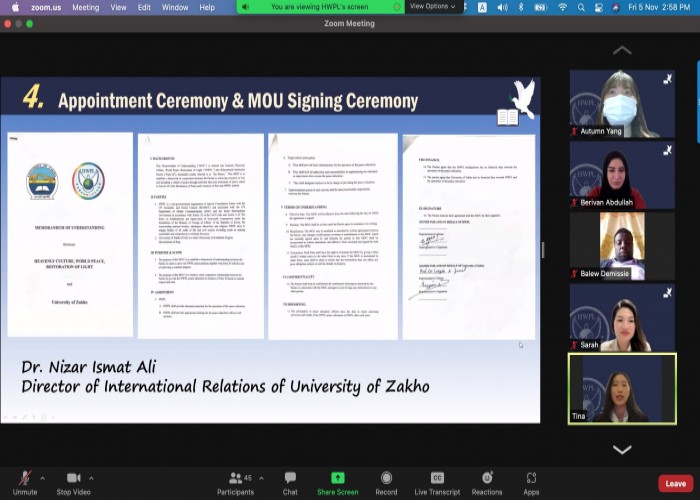Start recording with Record button
Image resolution: width=700 pixels, height=500 pixels.
[386, 482]
